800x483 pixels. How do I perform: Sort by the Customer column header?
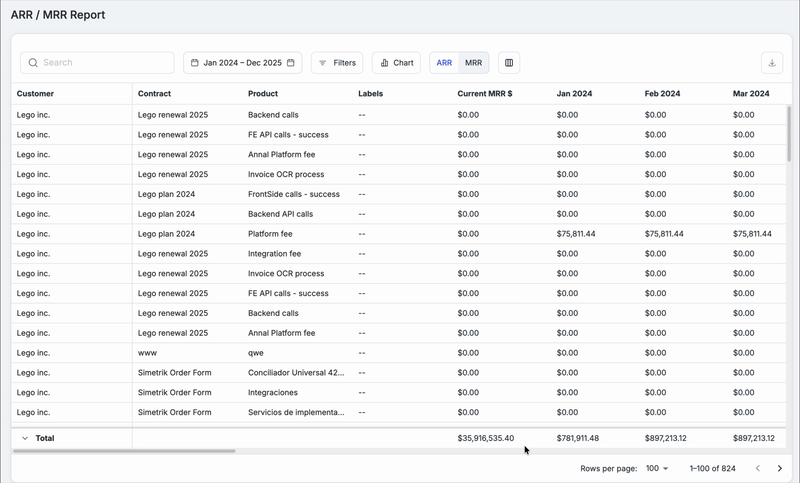[35, 93]
